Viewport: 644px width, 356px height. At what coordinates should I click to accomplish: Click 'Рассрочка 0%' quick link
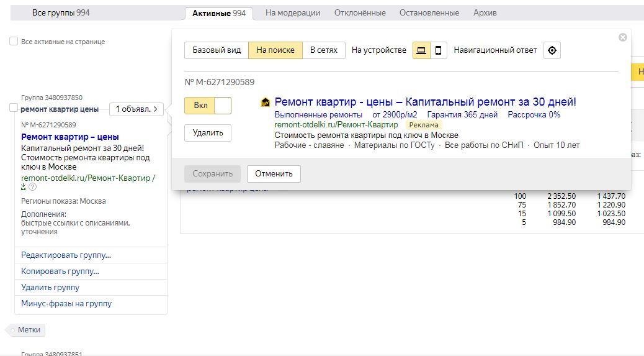coord(534,115)
